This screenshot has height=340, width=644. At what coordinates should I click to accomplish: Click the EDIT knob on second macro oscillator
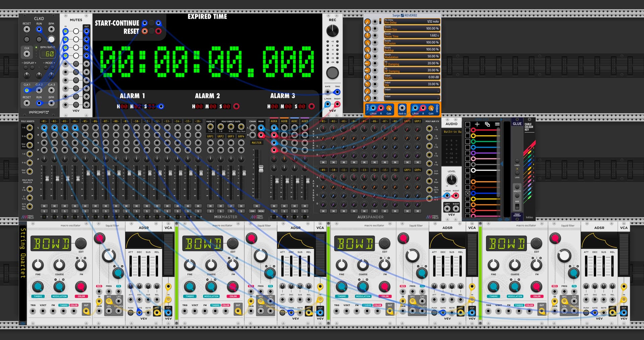[x=233, y=243]
